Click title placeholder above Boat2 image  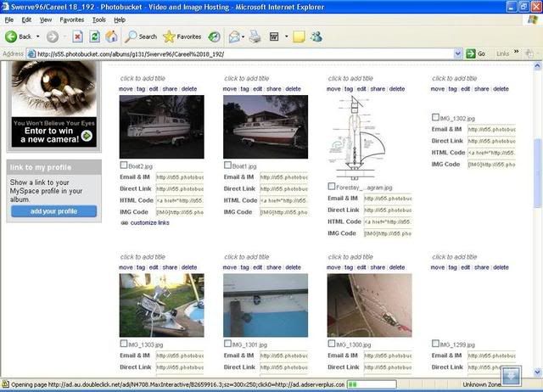(x=143, y=78)
